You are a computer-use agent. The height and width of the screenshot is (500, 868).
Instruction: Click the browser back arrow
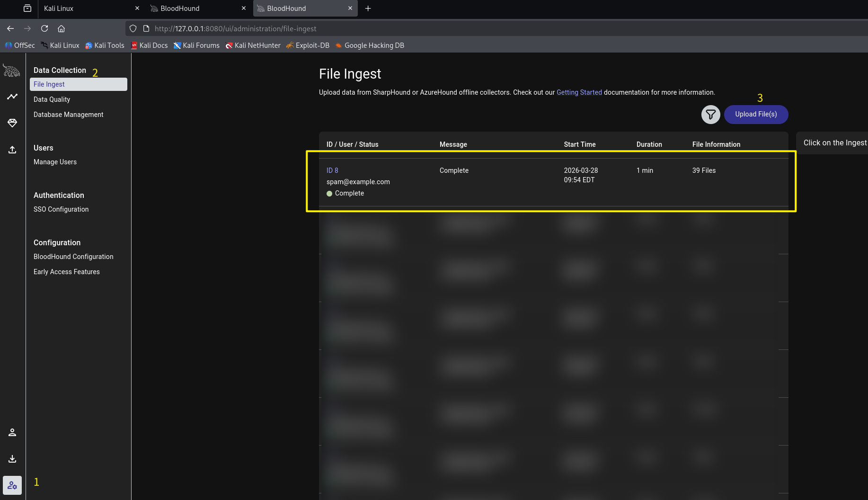[10, 28]
